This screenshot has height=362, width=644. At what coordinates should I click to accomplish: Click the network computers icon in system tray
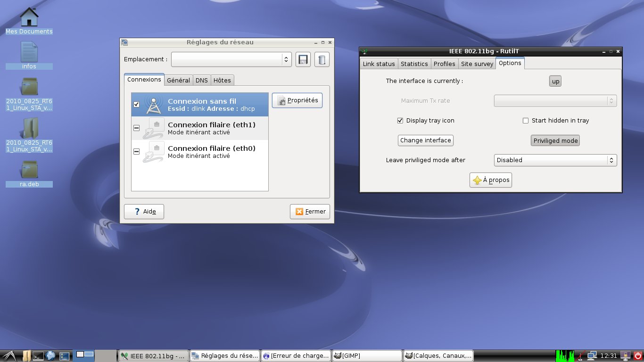click(x=592, y=356)
